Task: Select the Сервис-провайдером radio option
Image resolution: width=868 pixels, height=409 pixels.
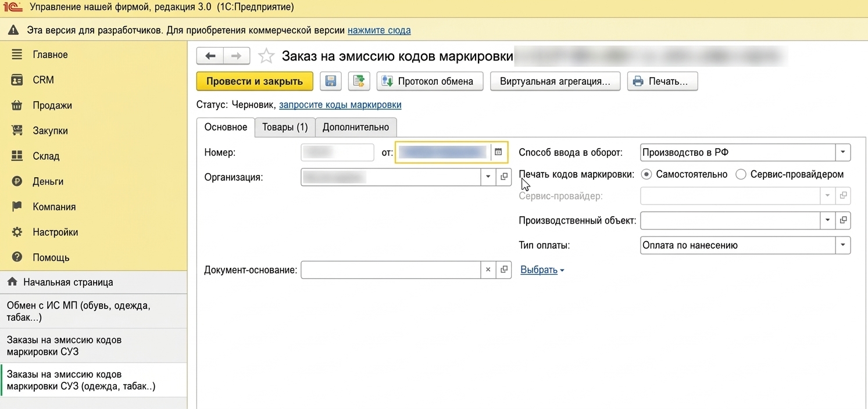Action: [741, 174]
